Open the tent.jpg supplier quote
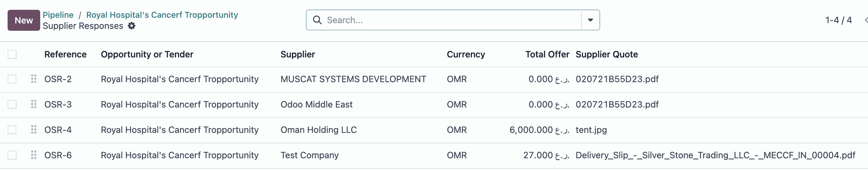This screenshot has height=170, width=868. [x=591, y=130]
